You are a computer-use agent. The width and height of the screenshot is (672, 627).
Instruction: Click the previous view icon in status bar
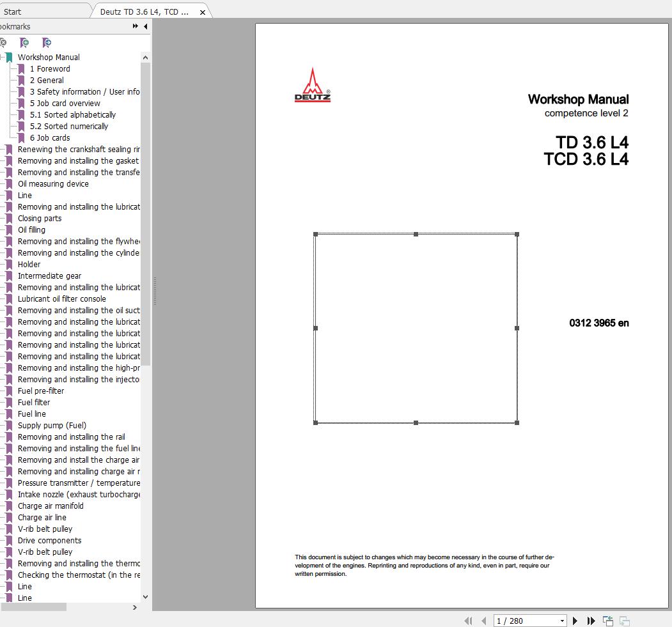(x=608, y=621)
